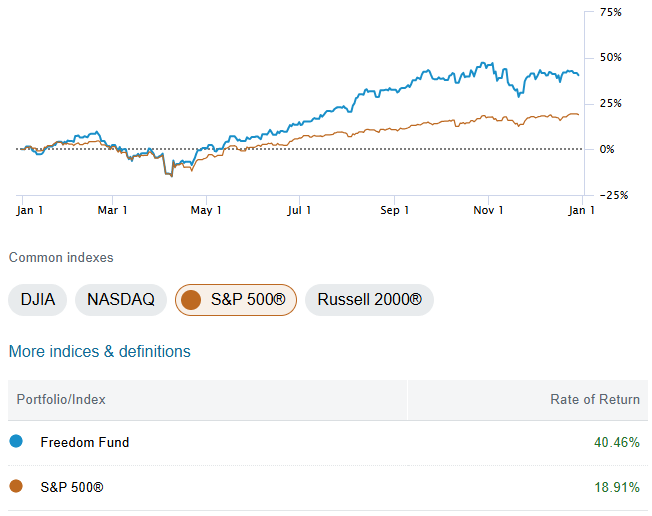This screenshot has height=516, width=652.
Task: Open More indices & definitions link
Action: coord(99,351)
